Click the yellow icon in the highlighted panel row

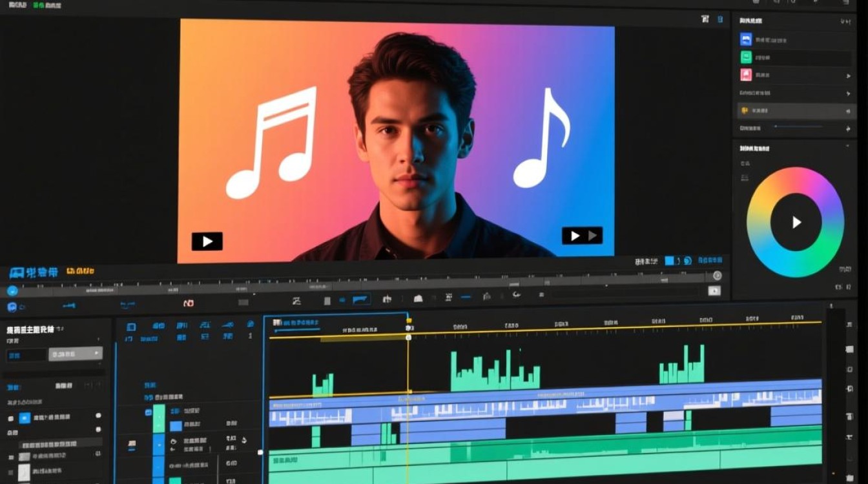point(745,111)
